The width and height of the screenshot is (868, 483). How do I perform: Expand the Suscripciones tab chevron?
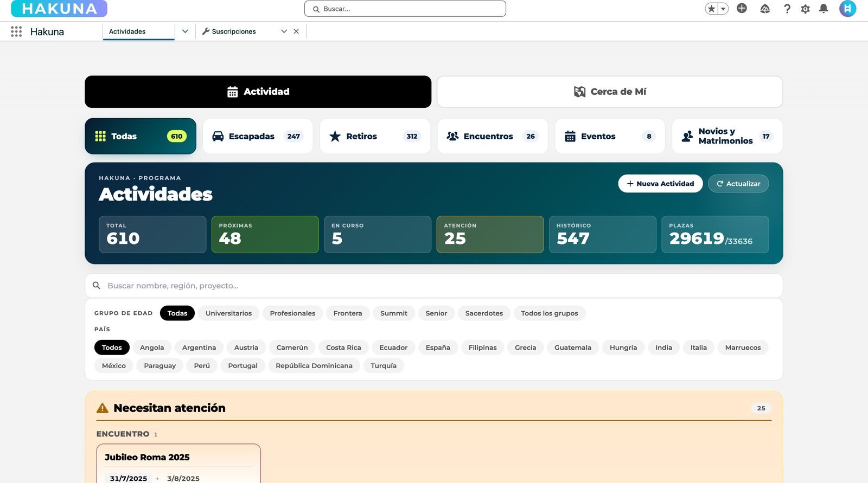(x=284, y=31)
